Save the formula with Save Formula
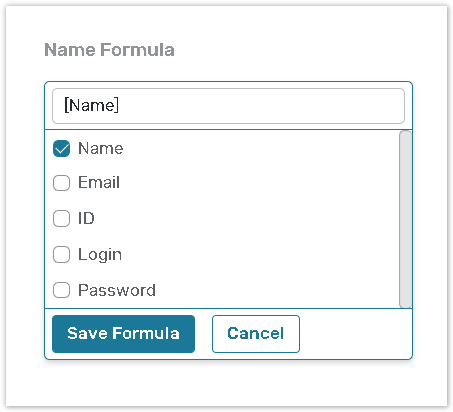 tap(123, 334)
